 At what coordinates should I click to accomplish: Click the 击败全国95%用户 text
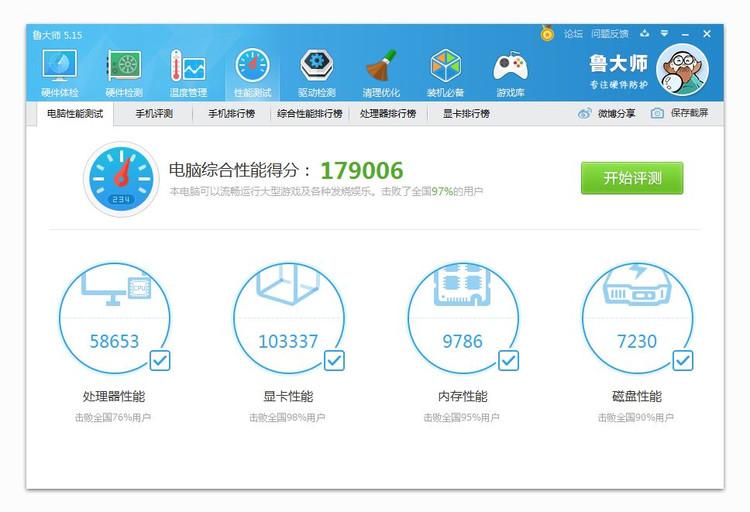(461, 418)
